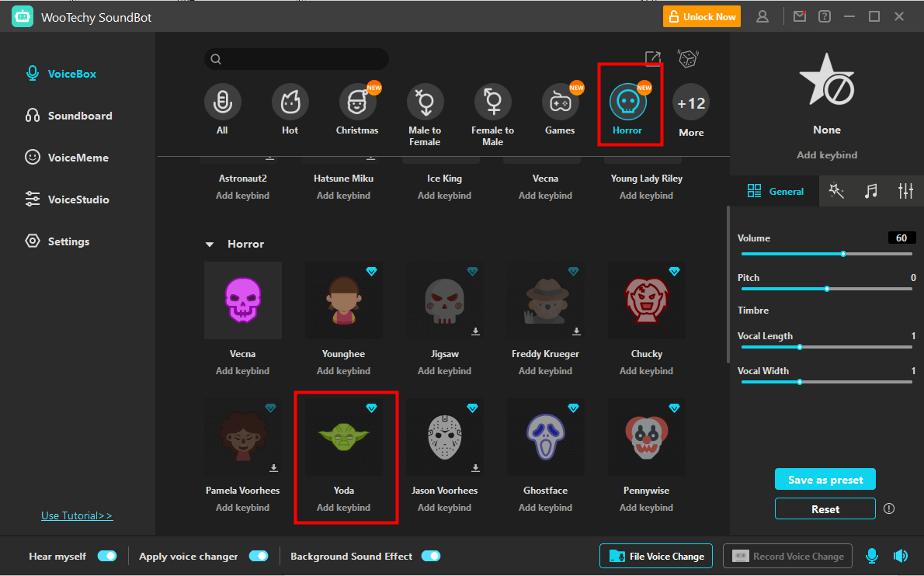Select the Horror skull category

627,102
